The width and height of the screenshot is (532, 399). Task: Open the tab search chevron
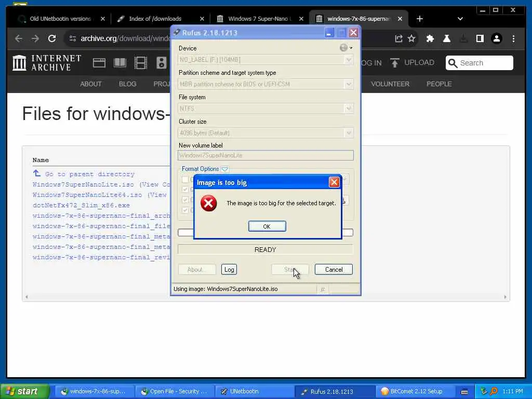(x=460, y=19)
